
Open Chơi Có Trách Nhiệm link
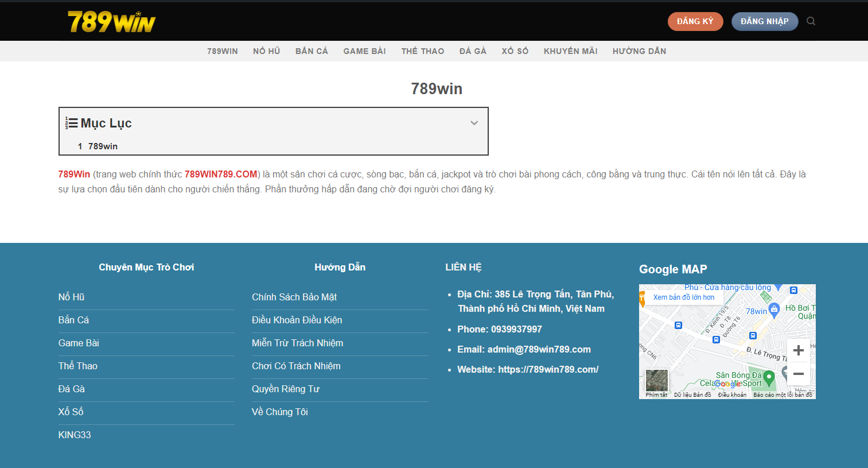296,366
